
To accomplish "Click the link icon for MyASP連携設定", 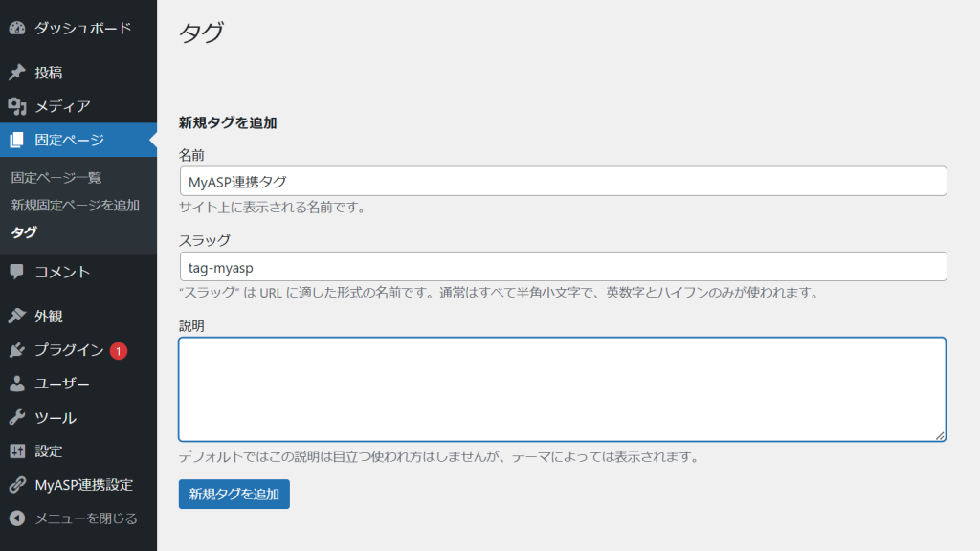I will click(17, 485).
